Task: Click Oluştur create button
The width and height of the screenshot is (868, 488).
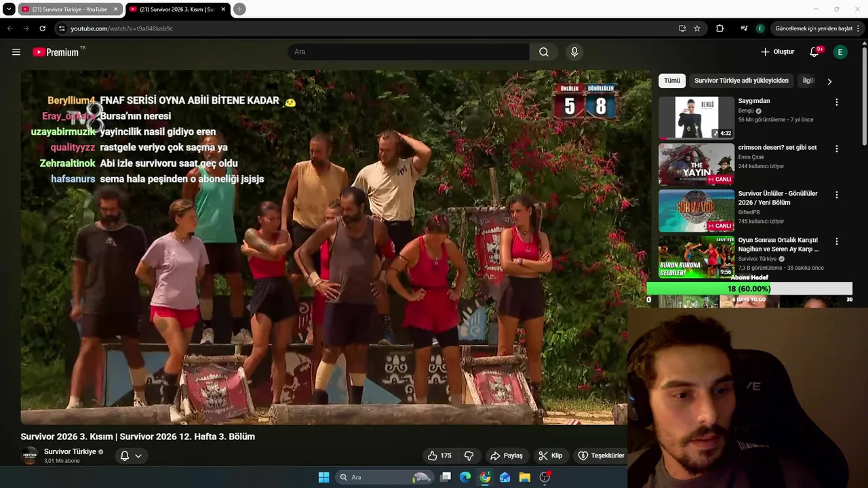Action: pos(777,52)
